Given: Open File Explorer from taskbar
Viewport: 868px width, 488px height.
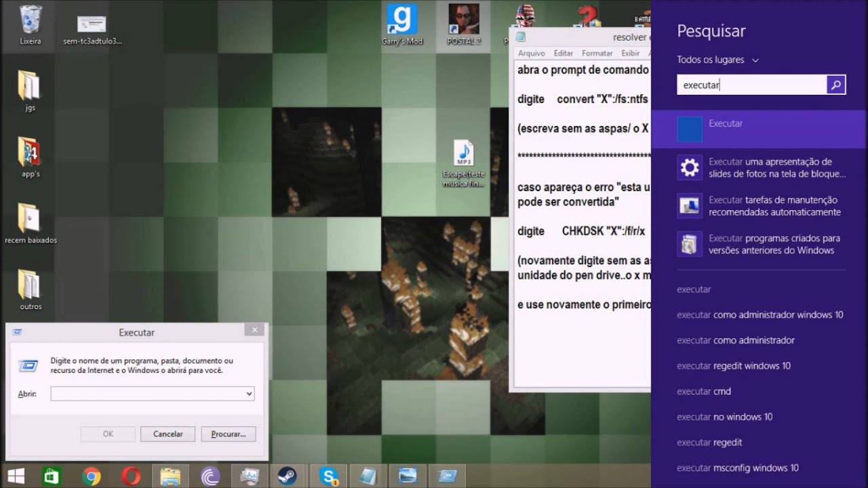Looking at the screenshot, I should (171, 476).
